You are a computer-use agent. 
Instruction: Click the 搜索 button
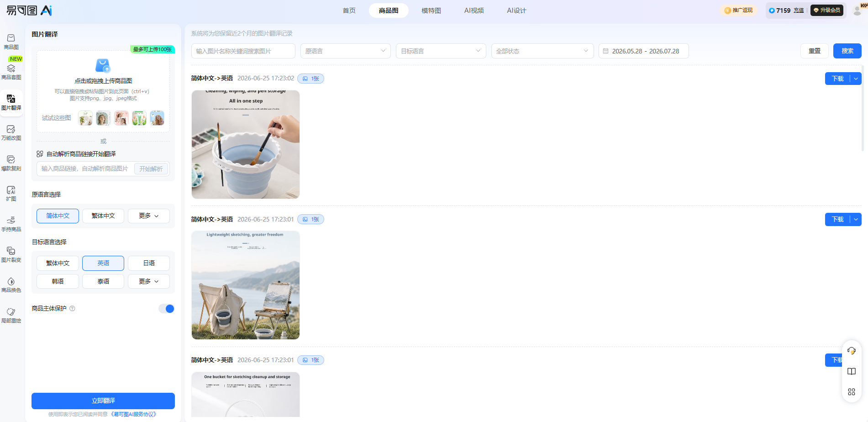tap(847, 51)
